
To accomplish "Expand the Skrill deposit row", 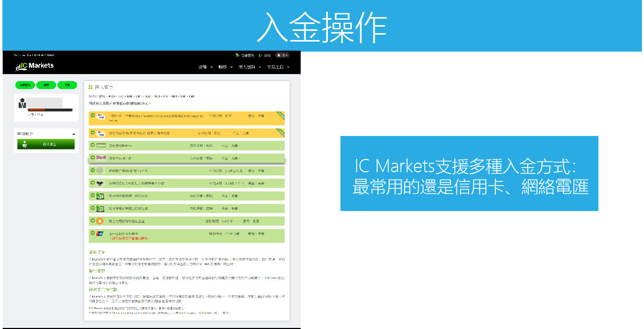I will click(93, 158).
